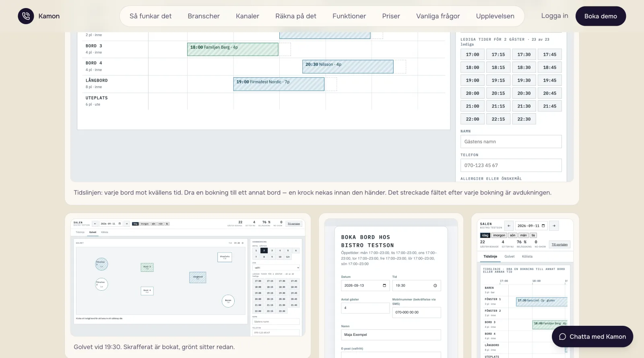The height and width of the screenshot is (358, 644).
Task: Go to previous day in the narrow Salen panel
Action: 509,226
